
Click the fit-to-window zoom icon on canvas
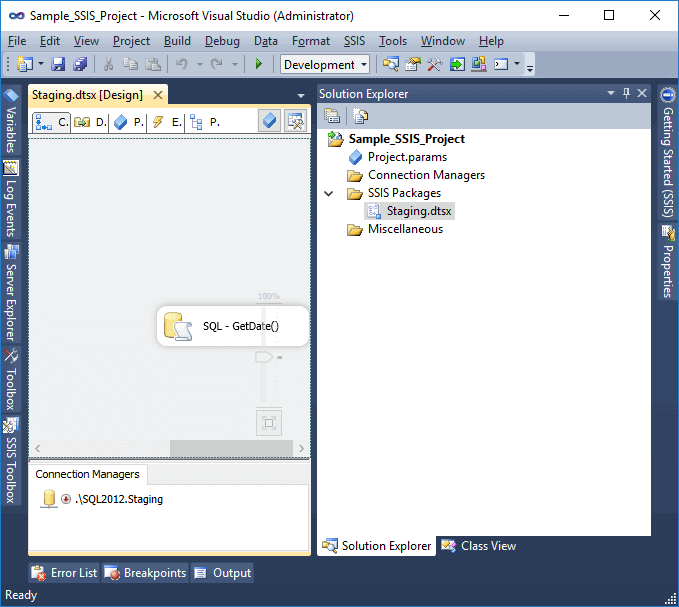269,423
